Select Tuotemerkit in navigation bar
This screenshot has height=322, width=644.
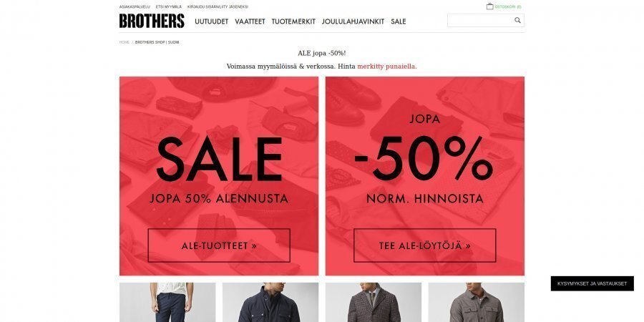pos(293,21)
